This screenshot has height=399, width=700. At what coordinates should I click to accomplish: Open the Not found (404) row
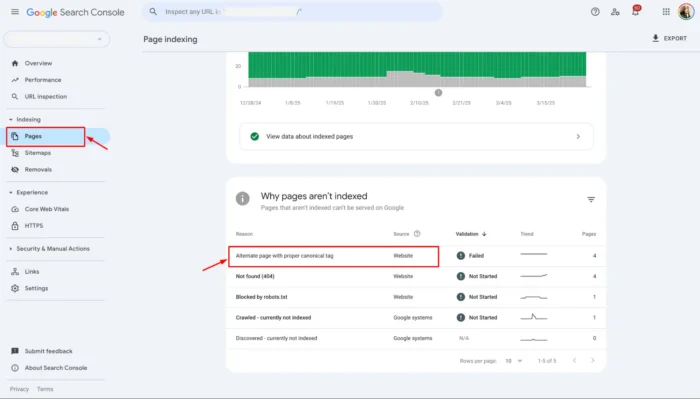(x=416, y=277)
